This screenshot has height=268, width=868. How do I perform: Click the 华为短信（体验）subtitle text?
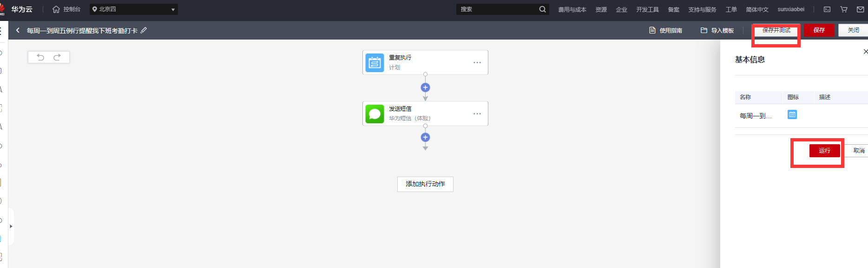[x=410, y=118]
